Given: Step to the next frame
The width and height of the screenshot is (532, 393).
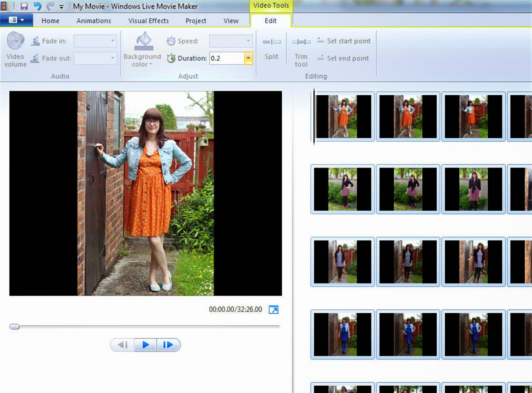Looking at the screenshot, I should pos(168,345).
